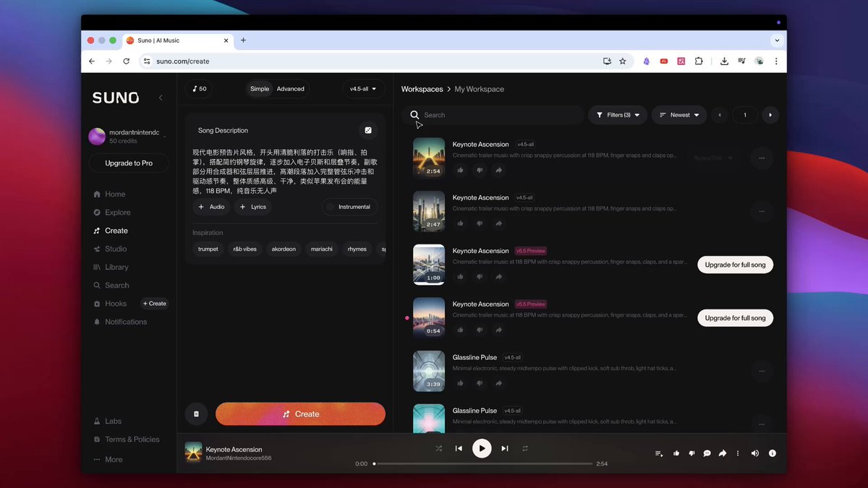Mute the player volume icon

click(755, 453)
